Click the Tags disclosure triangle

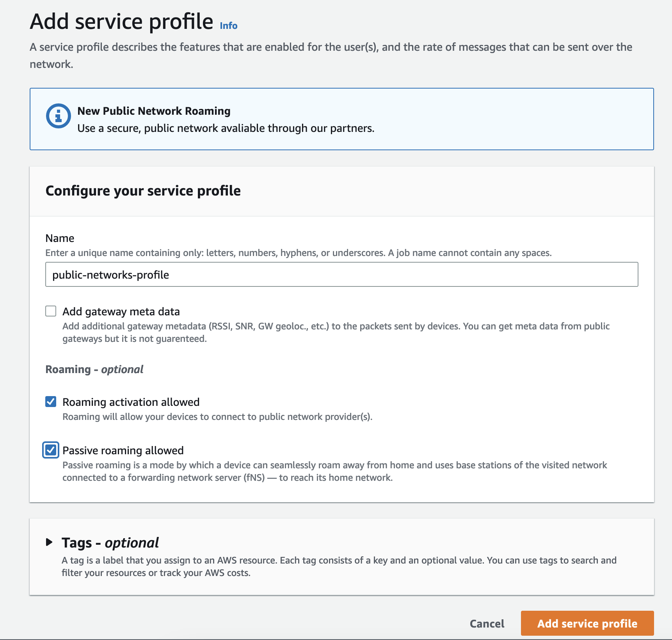tap(50, 542)
